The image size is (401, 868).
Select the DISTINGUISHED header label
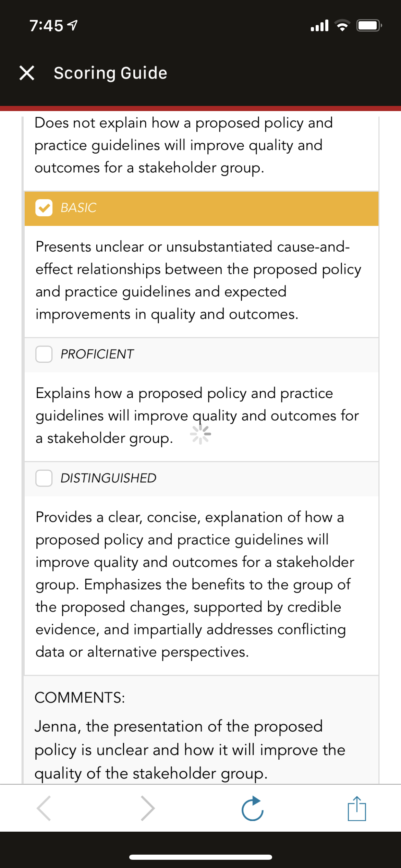(108, 478)
